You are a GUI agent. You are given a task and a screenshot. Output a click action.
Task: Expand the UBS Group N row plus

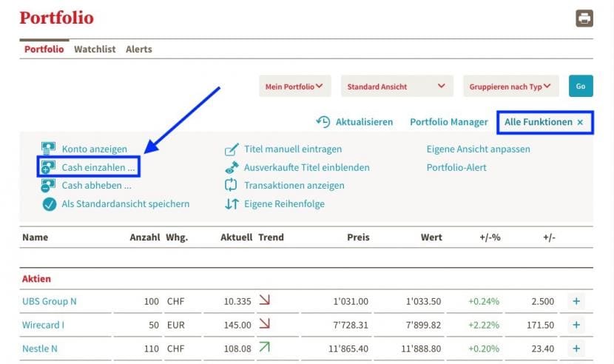click(x=576, y=301)
